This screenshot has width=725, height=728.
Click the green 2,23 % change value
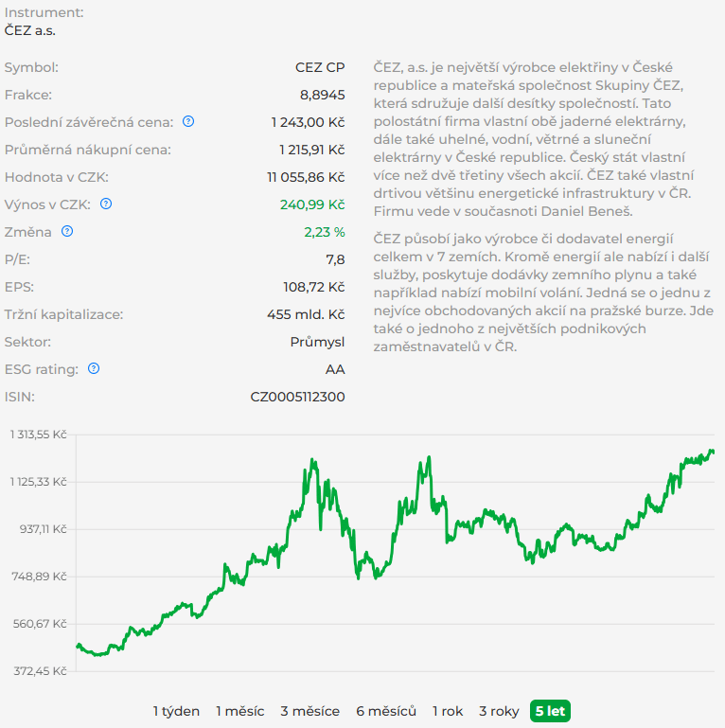click(324, 232)
